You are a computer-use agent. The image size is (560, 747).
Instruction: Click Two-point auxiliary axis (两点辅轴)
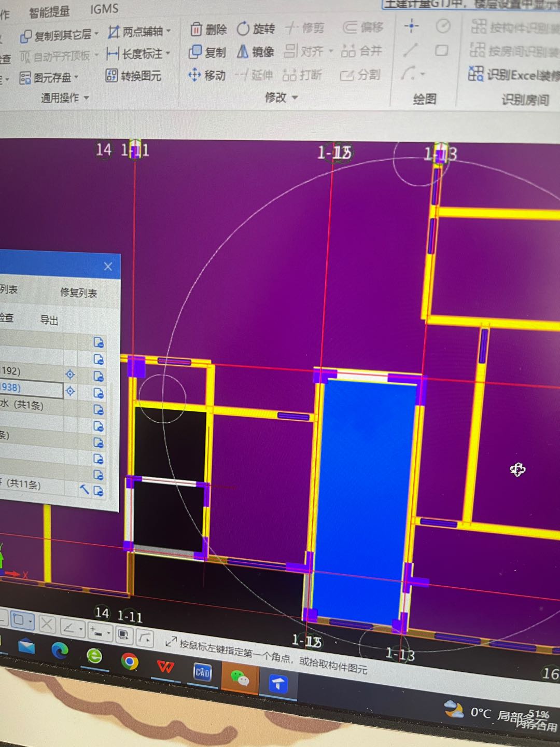click(x=135, y=32)
